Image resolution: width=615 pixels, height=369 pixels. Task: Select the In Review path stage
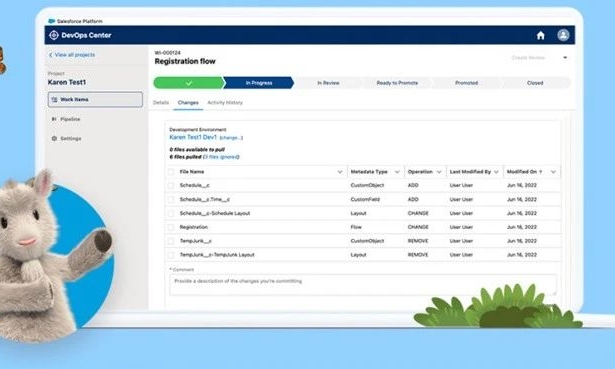coord(328,83)
